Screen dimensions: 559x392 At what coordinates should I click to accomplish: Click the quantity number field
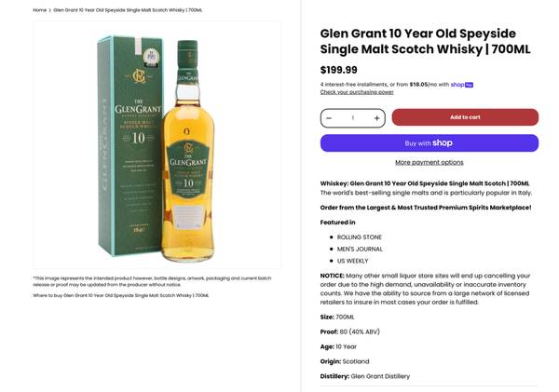pyautogui.click(x=352, y=118)
